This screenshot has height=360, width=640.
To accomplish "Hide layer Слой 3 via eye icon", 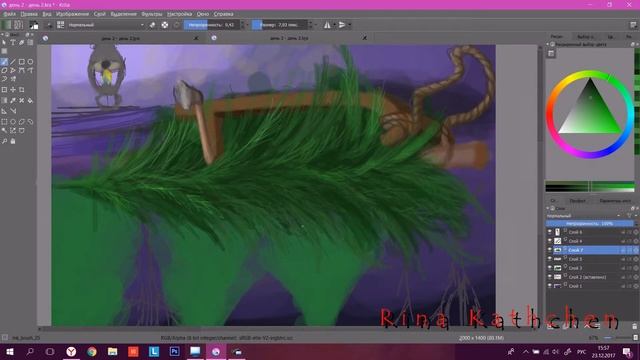I will tap(549, 268).
